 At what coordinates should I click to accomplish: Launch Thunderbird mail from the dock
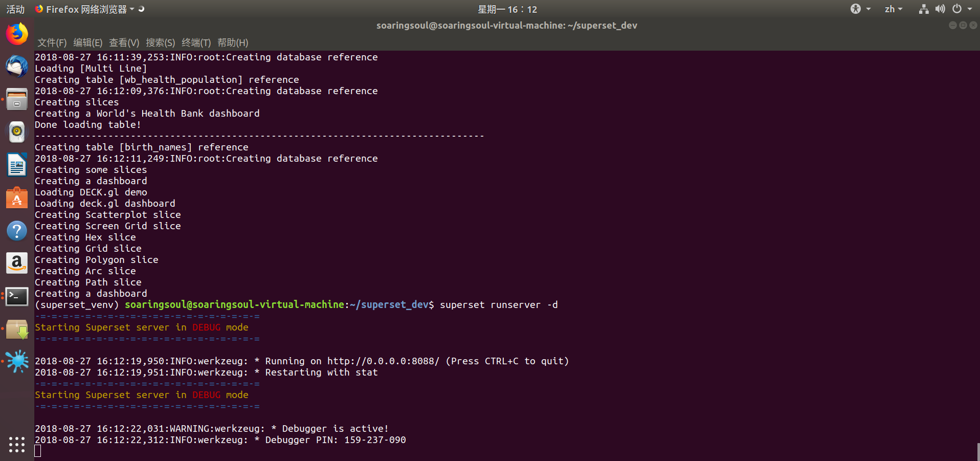pyautogui.click(x=17, y=67)
